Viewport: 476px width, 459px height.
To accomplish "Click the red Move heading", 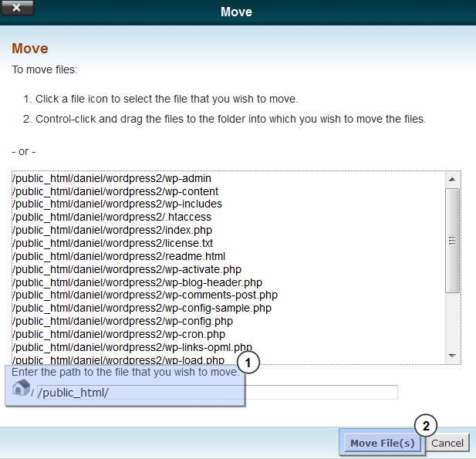I will click(x=30, y=49).
